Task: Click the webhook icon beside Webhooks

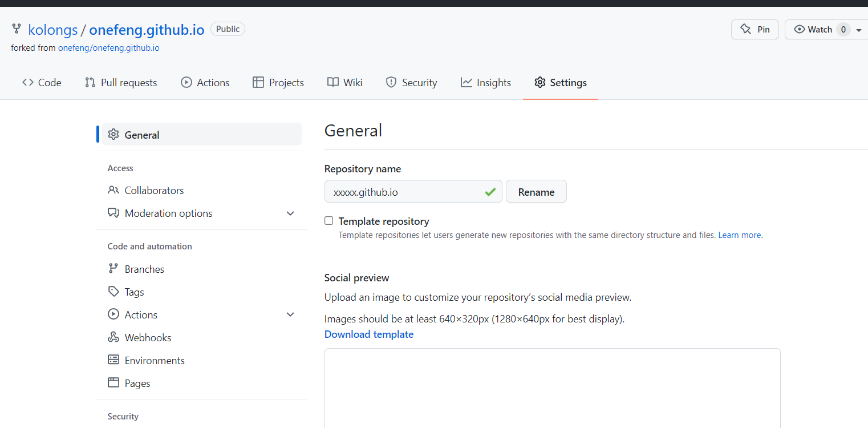Action: [x=113, y=337]
